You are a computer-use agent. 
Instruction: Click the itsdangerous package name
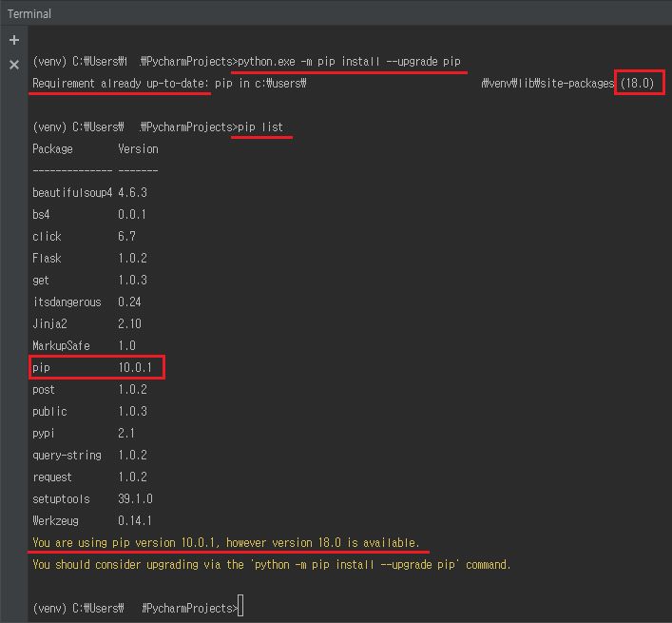[67, 302]
